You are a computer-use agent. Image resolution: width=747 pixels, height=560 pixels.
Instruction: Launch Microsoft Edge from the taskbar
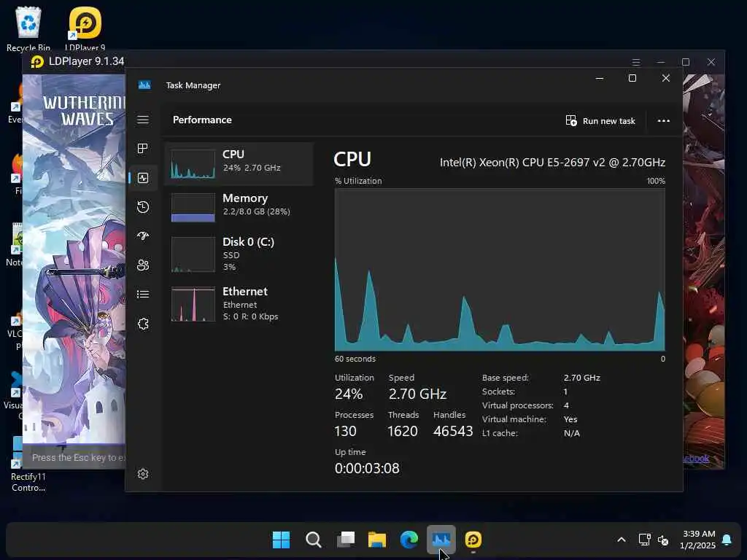[x=409, y=540]
